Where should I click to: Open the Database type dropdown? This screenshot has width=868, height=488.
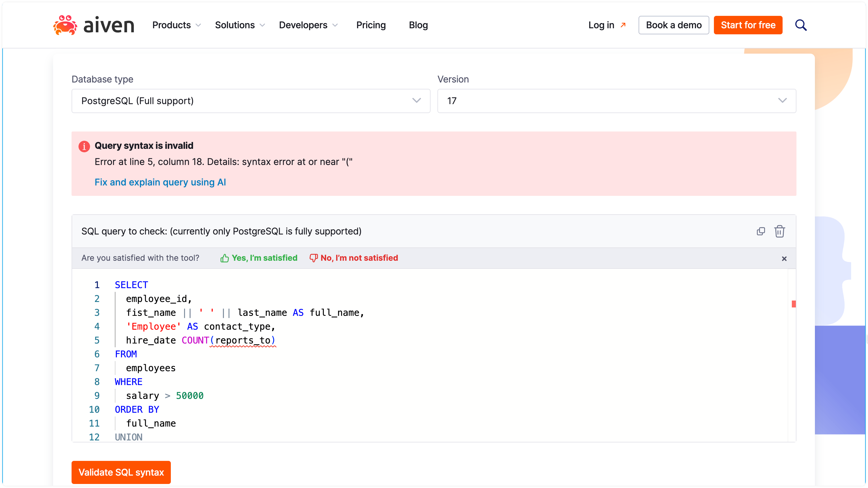[x=251, y=101]
